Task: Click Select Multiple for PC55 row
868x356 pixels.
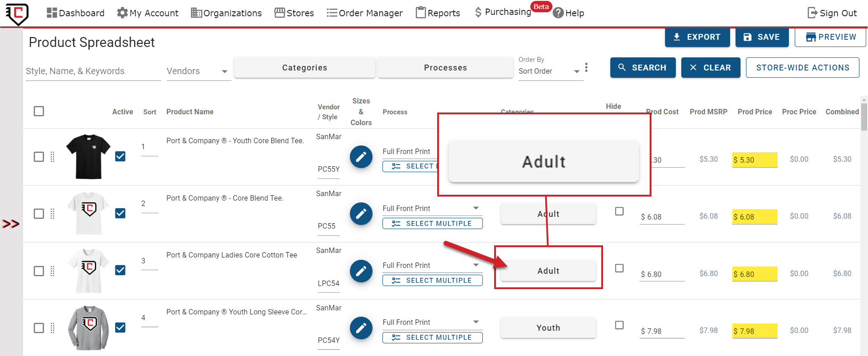Action: [x=432, y=224]
